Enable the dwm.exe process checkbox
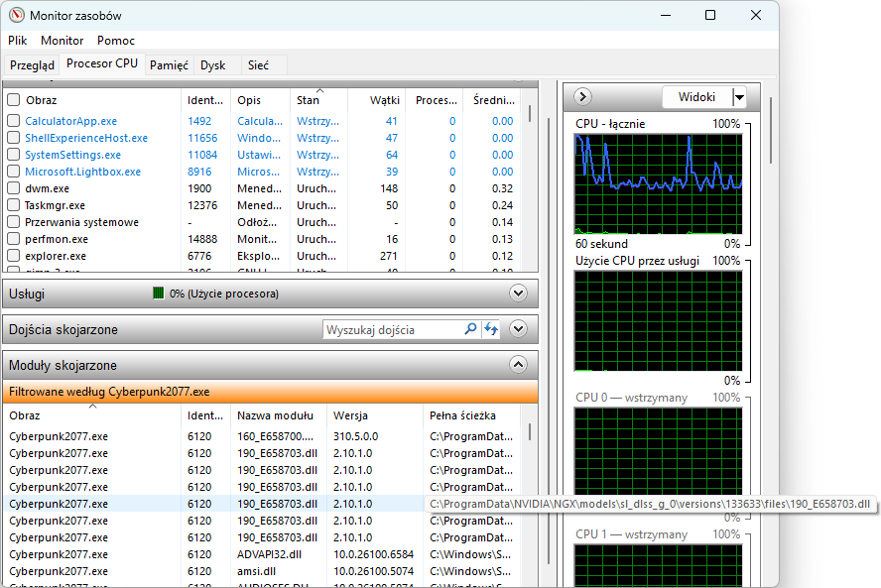This screenshot has height=588, width=881. (x=14, y=188)
